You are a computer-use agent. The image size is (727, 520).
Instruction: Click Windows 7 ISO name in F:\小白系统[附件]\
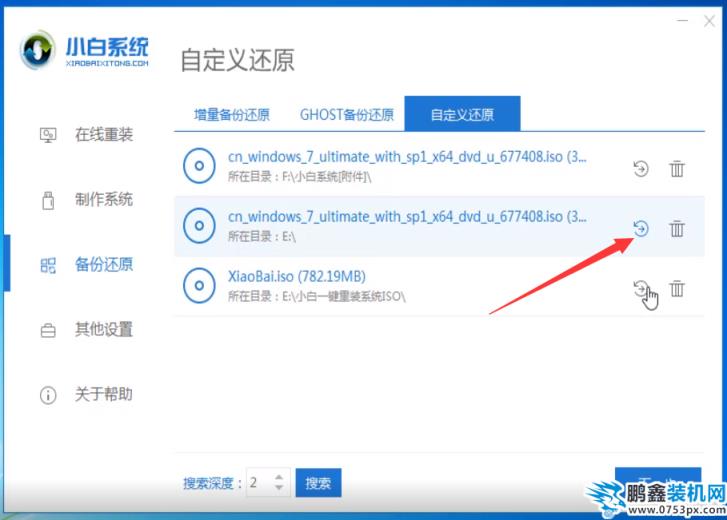point(407,157)
